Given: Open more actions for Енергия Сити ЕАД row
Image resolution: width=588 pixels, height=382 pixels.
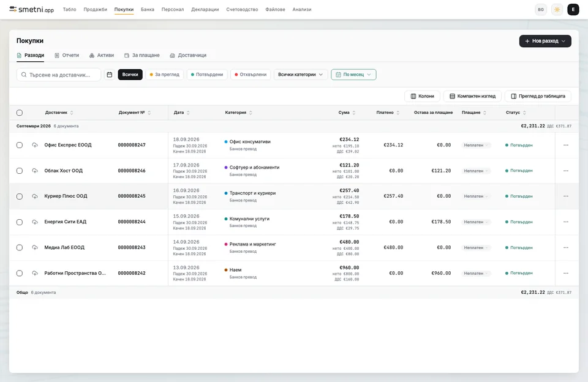Looking at the screenshot, I should [x=566, y=222].
